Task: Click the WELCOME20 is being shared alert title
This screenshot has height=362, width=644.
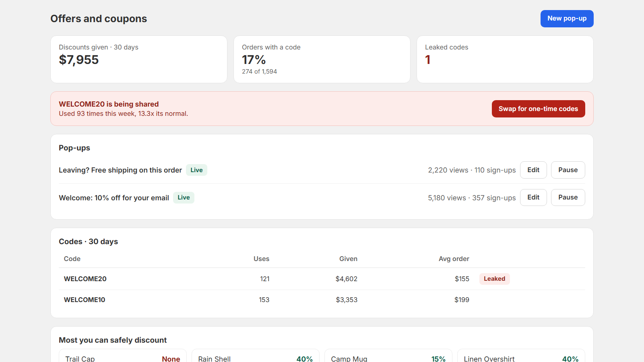Action: point(109,104)
